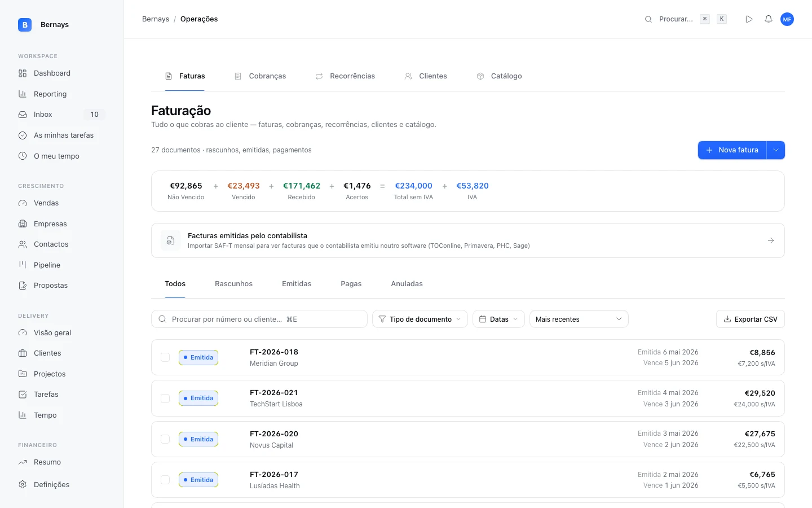This screenshot has width=812, height=508.
Task: Show the Todos filter tab
Action: click(175, 284)
